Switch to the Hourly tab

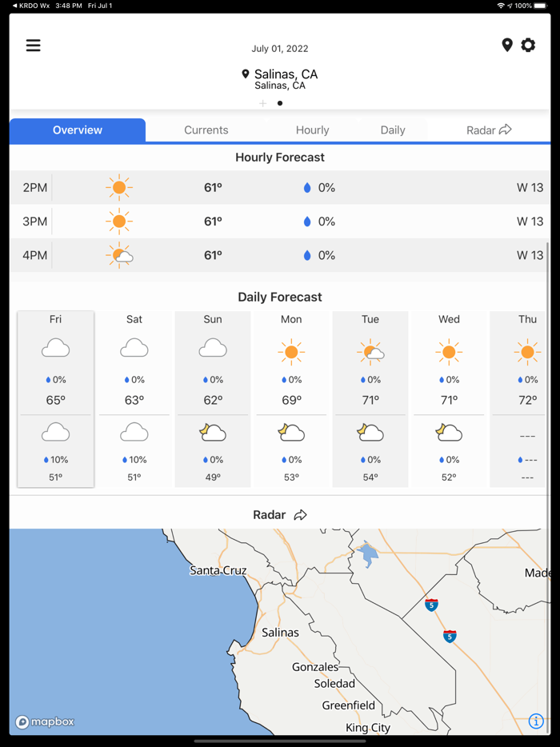pyautogui.click(x=312, y=129)
